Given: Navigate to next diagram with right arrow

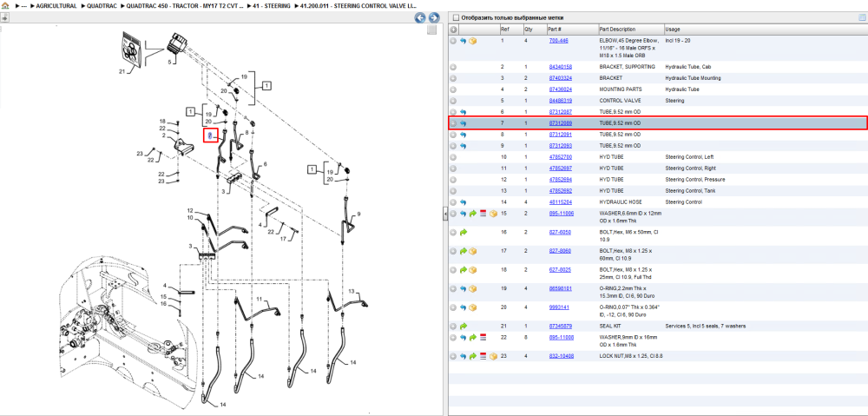Looking at the screenshot, I should 434,17.
